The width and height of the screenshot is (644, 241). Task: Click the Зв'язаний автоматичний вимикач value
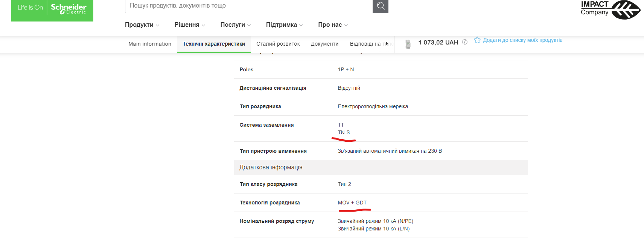pyautogui.click(x=390, y=151)
